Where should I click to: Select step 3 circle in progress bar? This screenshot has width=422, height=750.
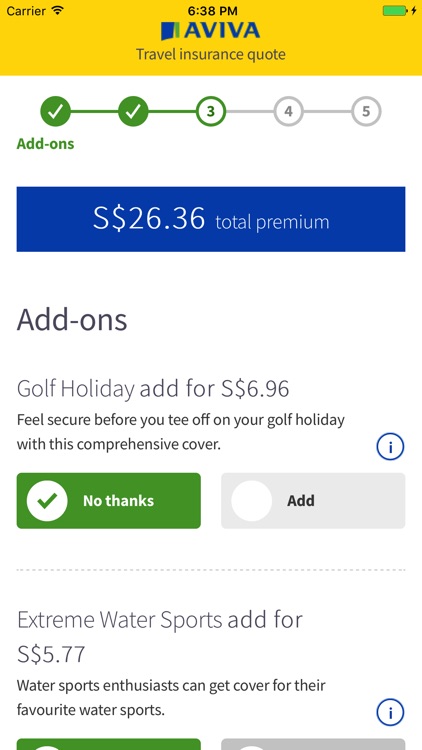tap(211, 111)
